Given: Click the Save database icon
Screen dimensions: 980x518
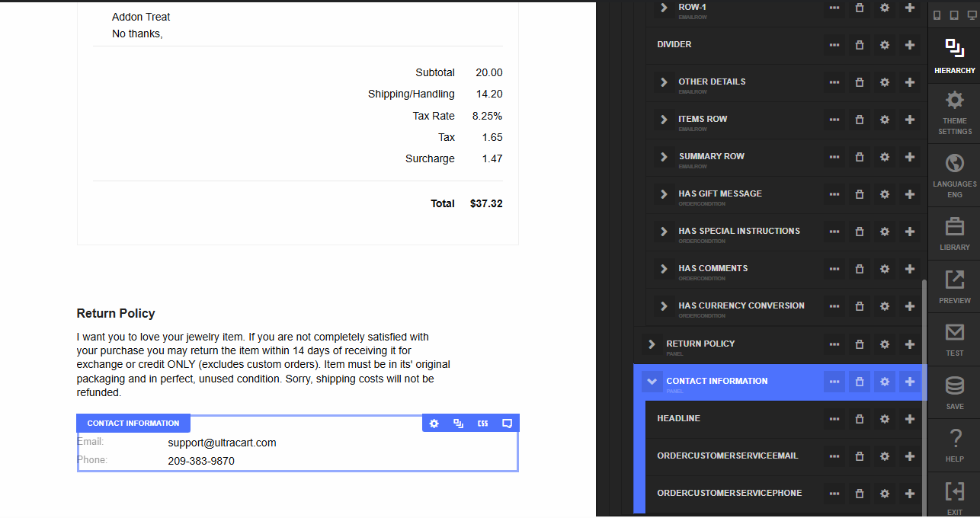Looking at the screenshot, I should (954, 392).
